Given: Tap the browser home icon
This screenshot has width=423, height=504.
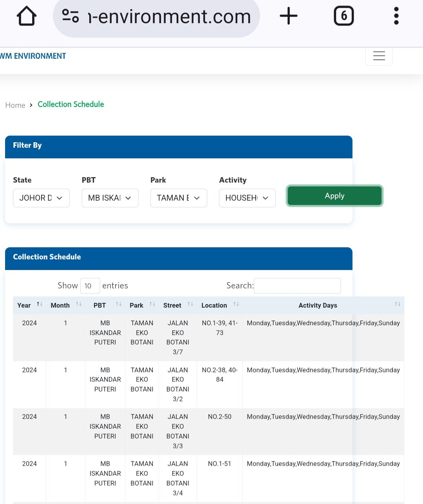Looking at the screenshot, I should [27, 16].
